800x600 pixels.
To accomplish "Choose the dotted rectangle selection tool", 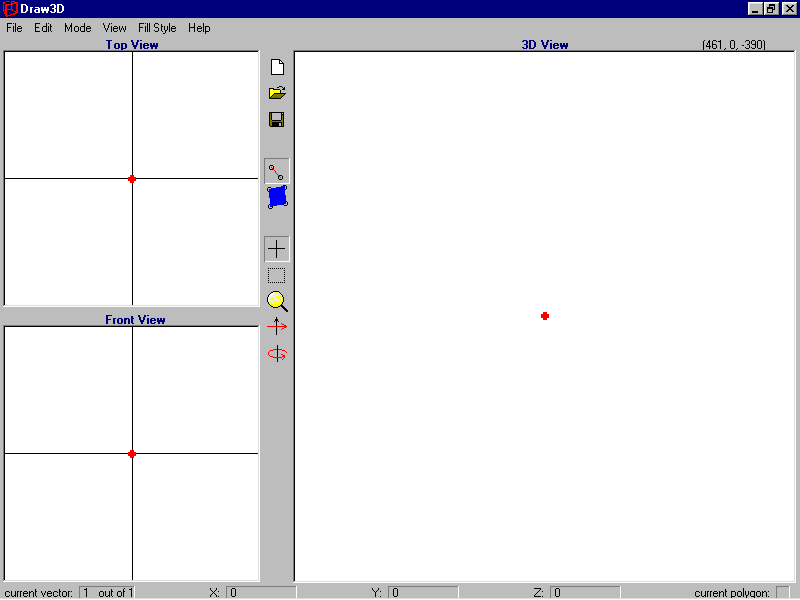I will [x=277, y=276].
